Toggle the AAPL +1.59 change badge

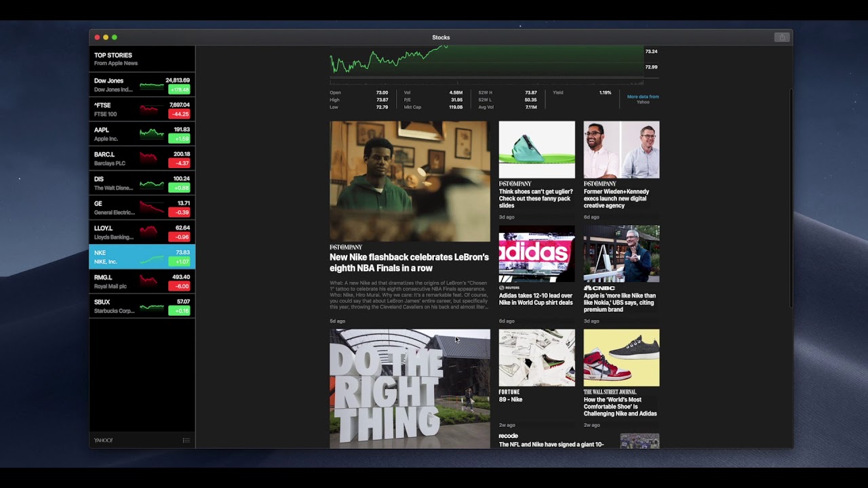pos(179,139)
